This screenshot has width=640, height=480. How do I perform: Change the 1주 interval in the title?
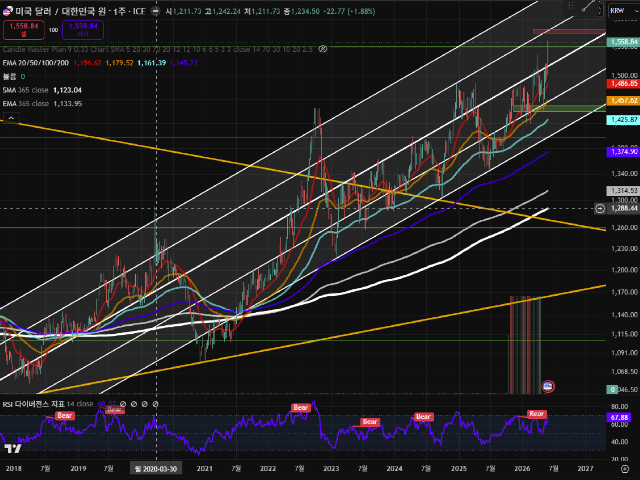click(x=119, y=11)
